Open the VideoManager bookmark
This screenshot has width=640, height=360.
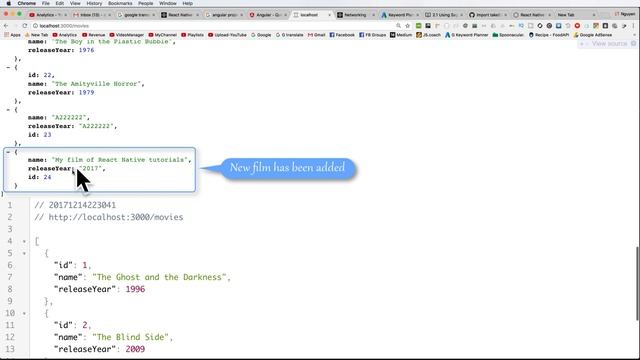point(127,35)
